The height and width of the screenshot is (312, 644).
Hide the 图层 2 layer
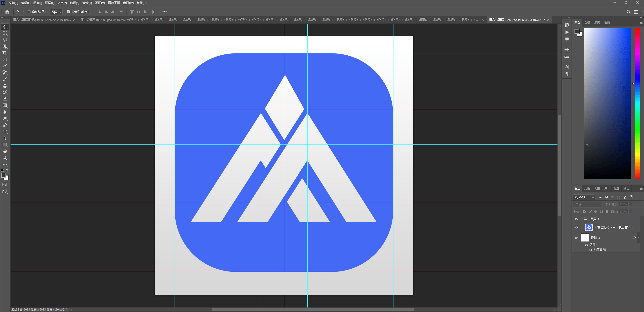coord(576,238)
